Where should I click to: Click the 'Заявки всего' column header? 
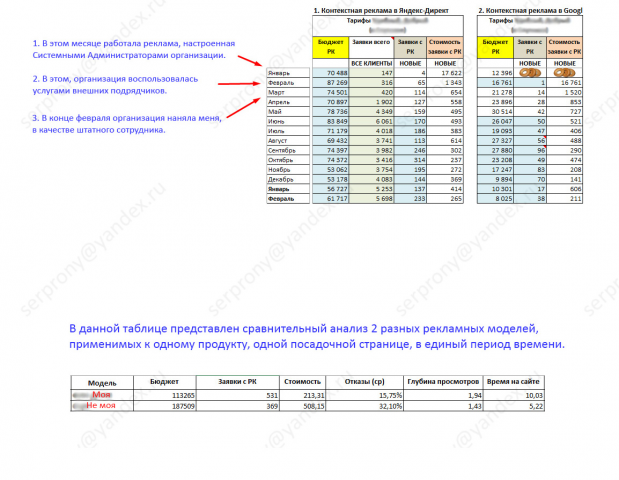tap(371, 47)
